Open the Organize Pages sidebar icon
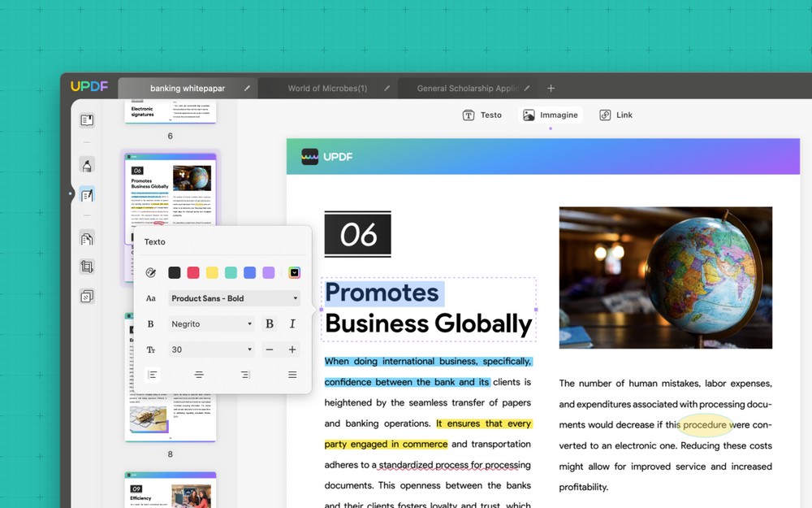Viewport: 812px width, 508px height. 87,238
